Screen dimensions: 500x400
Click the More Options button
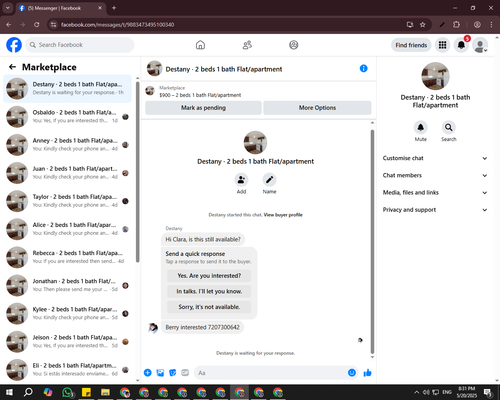tap(317, 108)
